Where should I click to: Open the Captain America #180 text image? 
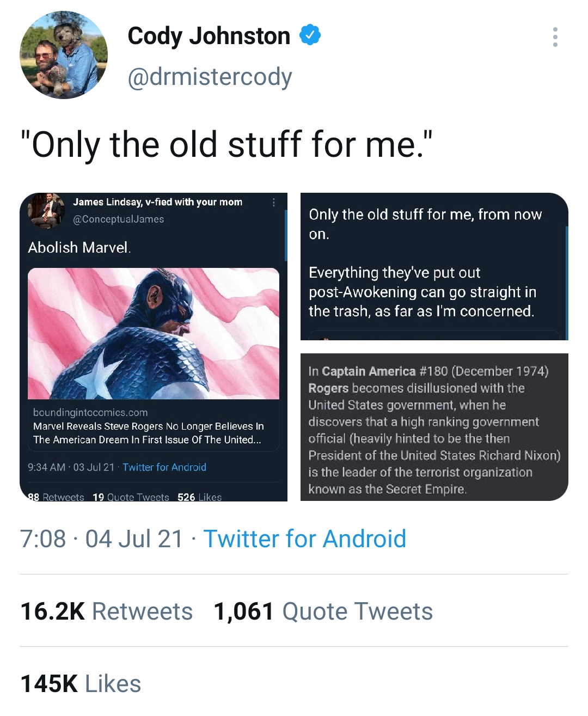[x=434, y=427]
